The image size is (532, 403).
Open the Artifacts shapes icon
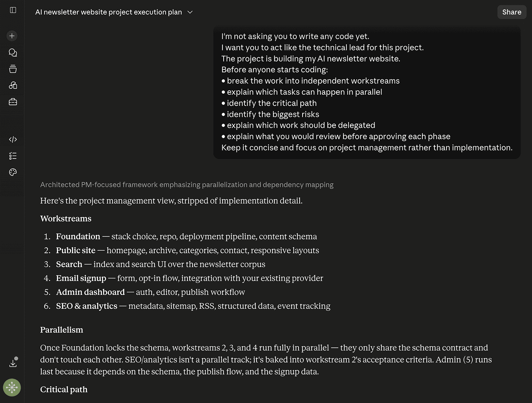coord(13,85)
